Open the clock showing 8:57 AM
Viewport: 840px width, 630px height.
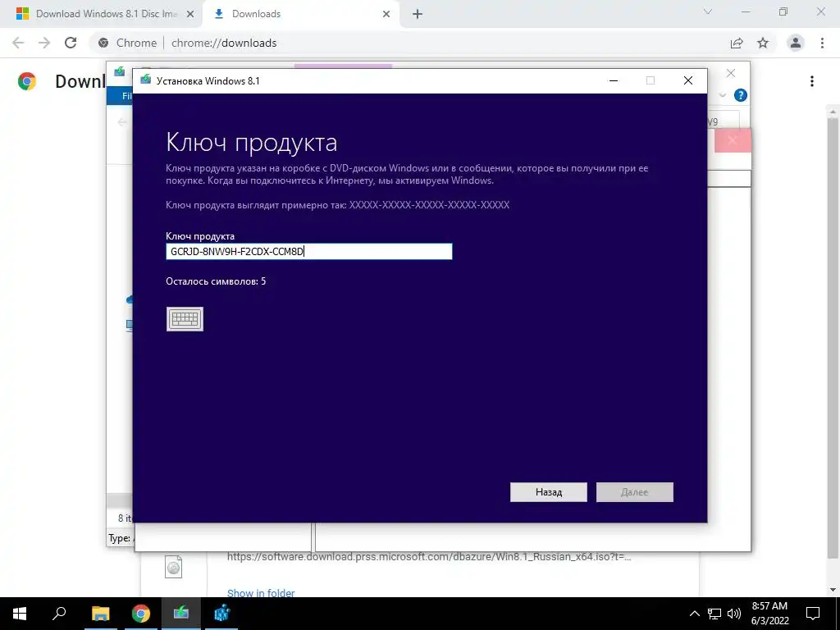[x=769, y=614]
